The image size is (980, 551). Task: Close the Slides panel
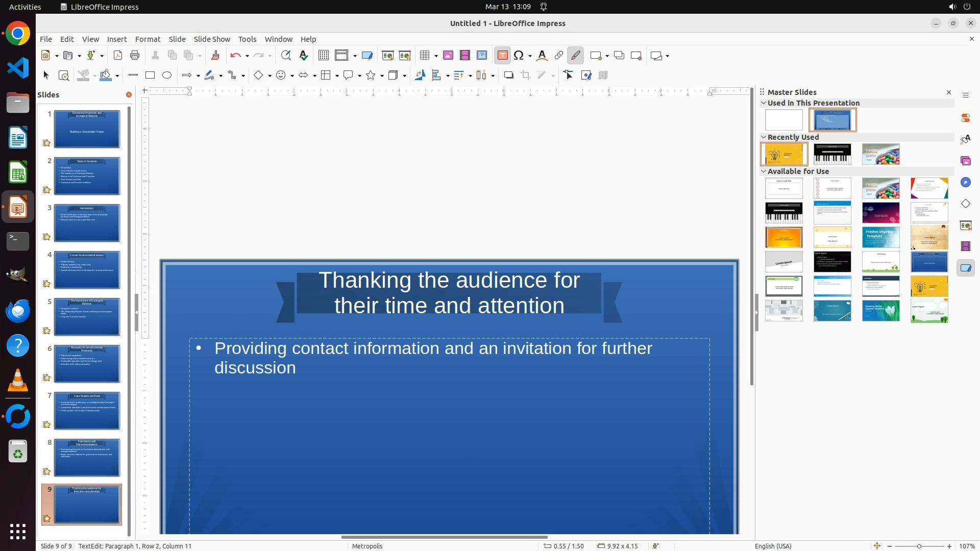pos(129,95)
